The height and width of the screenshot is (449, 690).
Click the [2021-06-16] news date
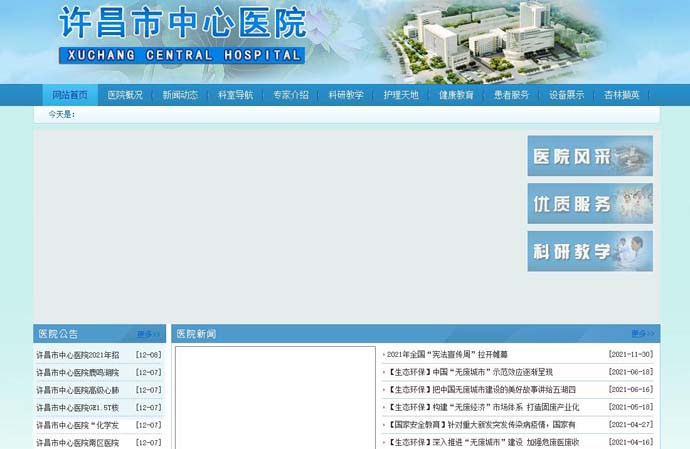pos(631,390)
